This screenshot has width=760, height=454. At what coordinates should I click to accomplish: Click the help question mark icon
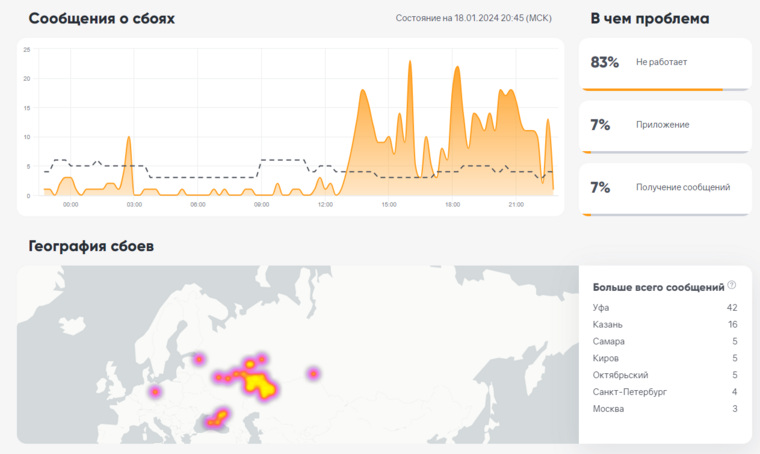731,285
